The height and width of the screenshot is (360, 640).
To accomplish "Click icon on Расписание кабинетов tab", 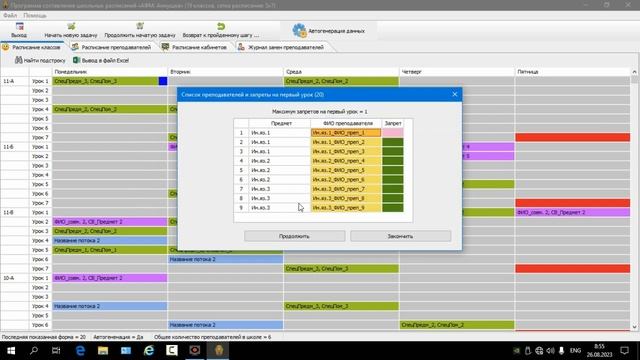I will tap(165, 47).
